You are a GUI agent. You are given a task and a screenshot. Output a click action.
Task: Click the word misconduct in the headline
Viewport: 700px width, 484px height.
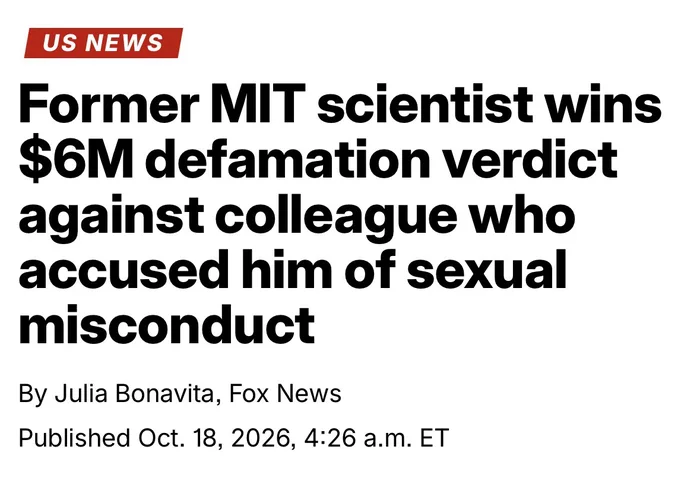click(167, 325)
